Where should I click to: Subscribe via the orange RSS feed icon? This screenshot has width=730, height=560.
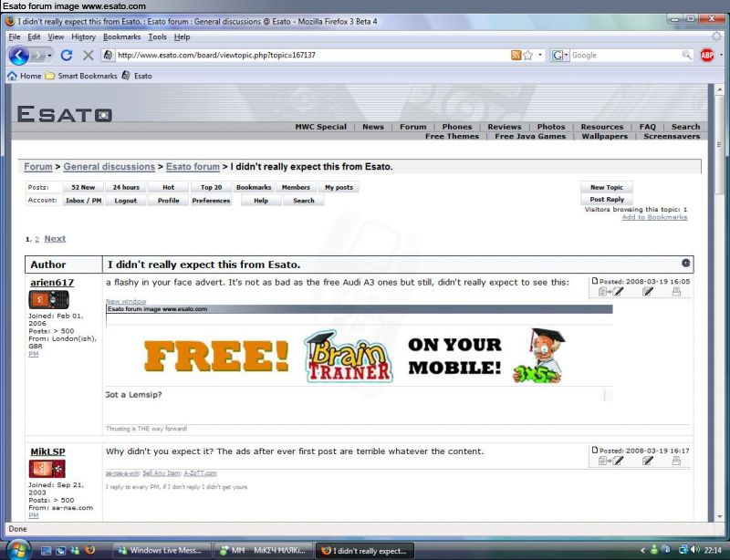516,56
